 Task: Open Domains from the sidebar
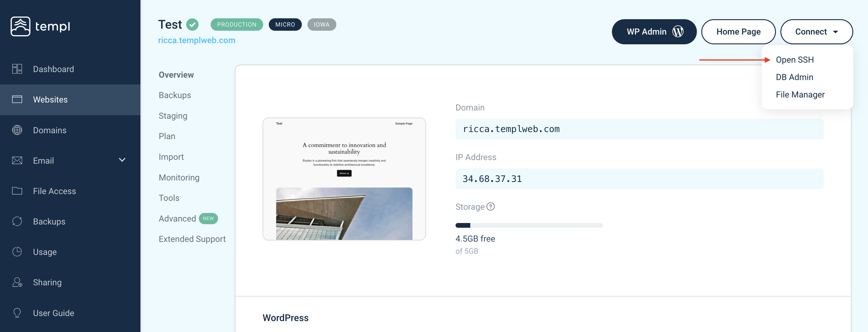click(70, 130)
